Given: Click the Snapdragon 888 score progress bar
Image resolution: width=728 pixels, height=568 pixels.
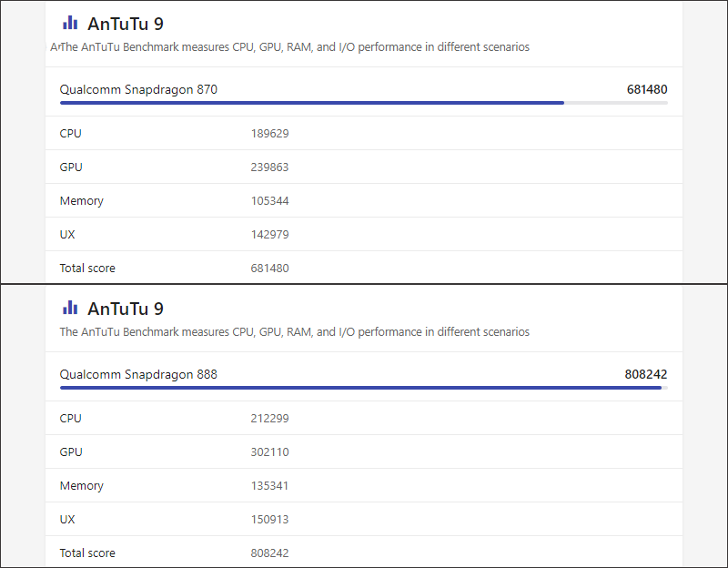Looking at the screenshot, I should pyautogui.click(x=363, y=388).
